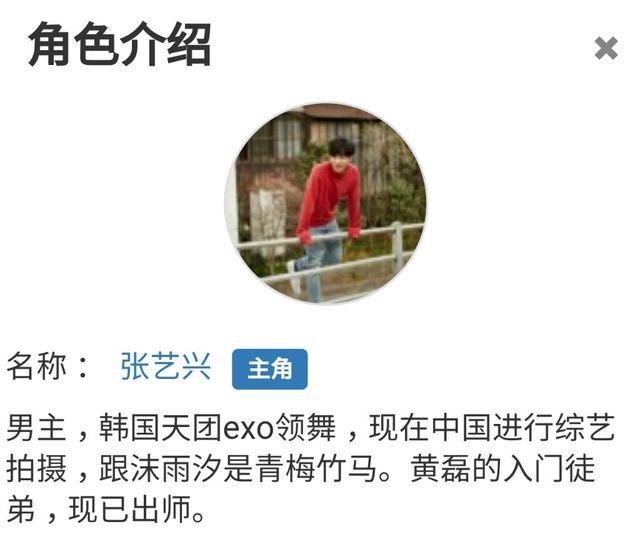Open the circular character avatar photo
Viewport: 640px width, 559px height.
pos(325,203)
